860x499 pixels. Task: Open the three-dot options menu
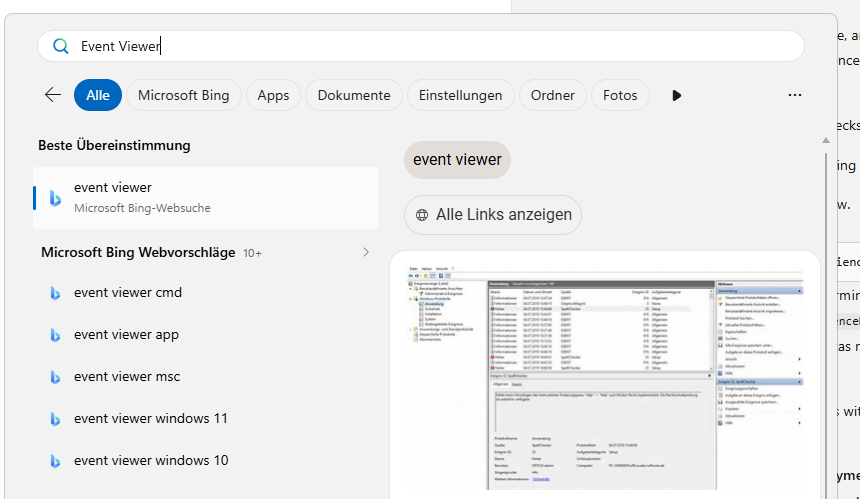point(795,95)
